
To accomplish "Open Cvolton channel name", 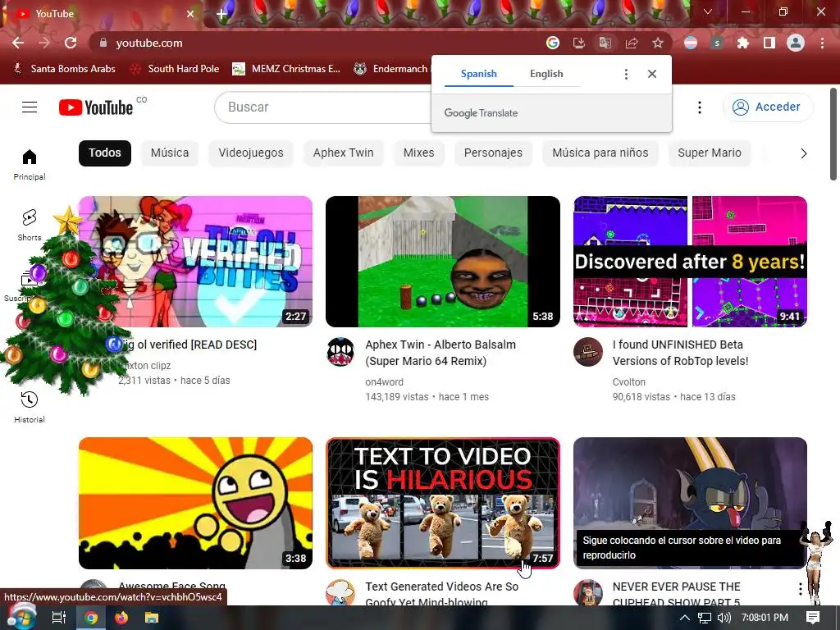I will [x=629, y=382].
